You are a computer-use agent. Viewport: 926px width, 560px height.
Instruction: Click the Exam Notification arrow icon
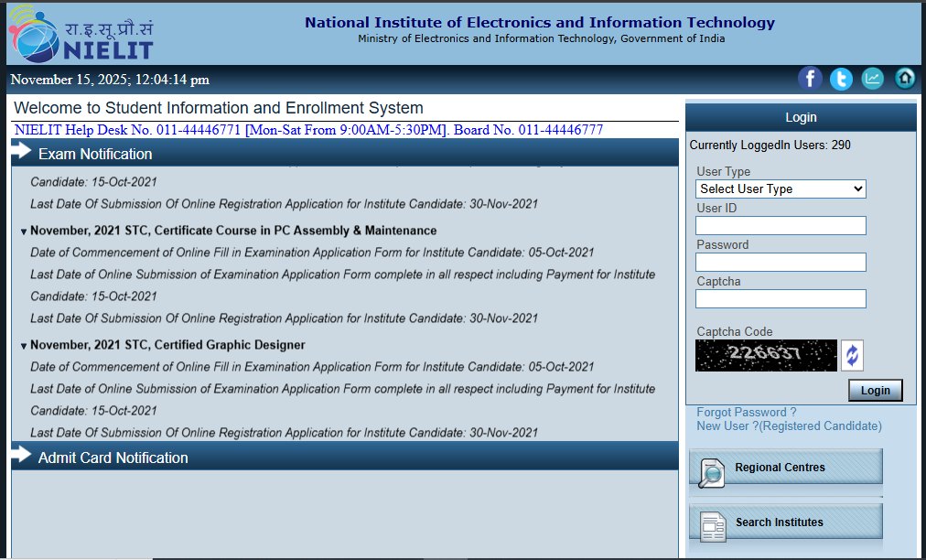tap(21, 153)
